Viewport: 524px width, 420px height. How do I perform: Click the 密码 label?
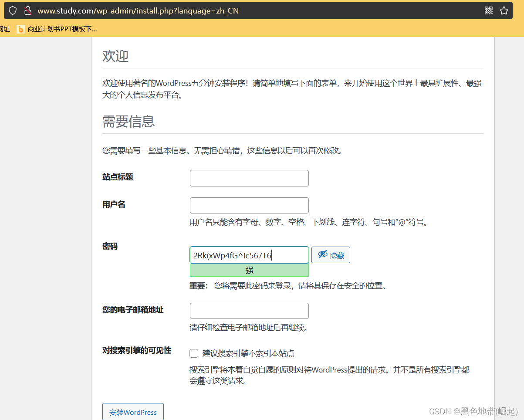(x=110, y=246)
